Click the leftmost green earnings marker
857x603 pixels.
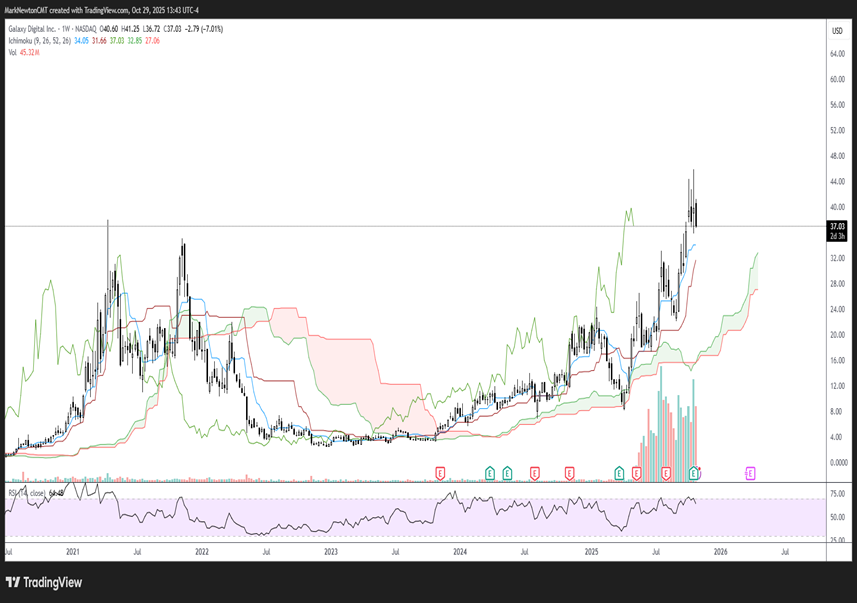[490, 471]
